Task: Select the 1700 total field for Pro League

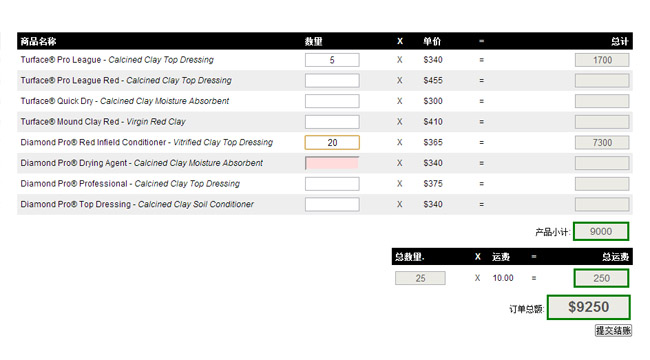Action: (x=602, y=60)
